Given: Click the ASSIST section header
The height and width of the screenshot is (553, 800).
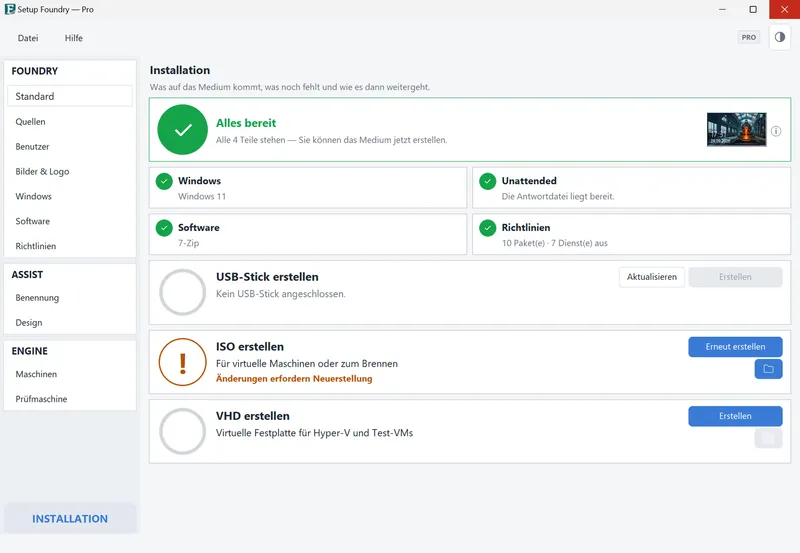Looking at the screenshot, I should click(27, 274).
